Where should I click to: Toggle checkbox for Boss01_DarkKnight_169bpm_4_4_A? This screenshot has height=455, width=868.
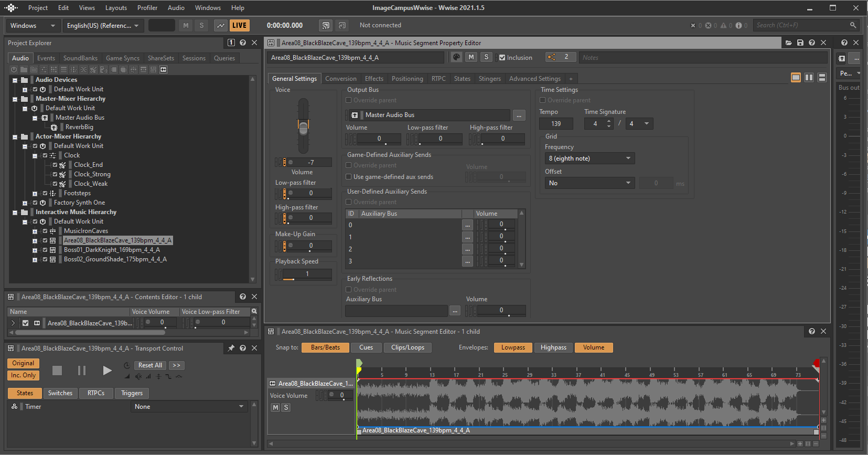tap(45, 250)
